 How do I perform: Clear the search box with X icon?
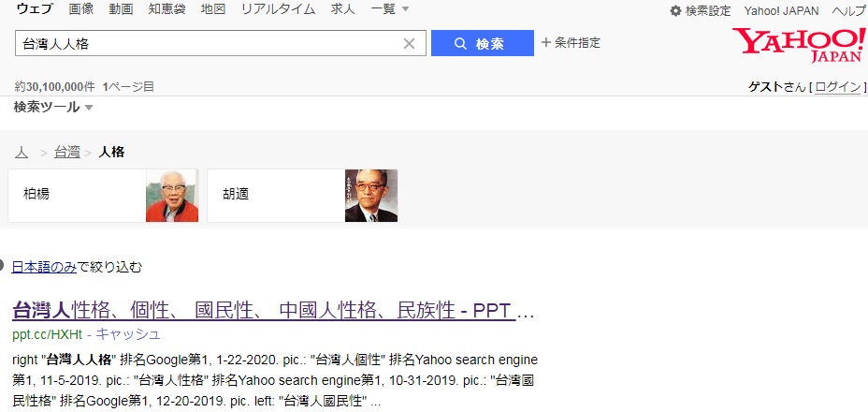coord(409,43)
